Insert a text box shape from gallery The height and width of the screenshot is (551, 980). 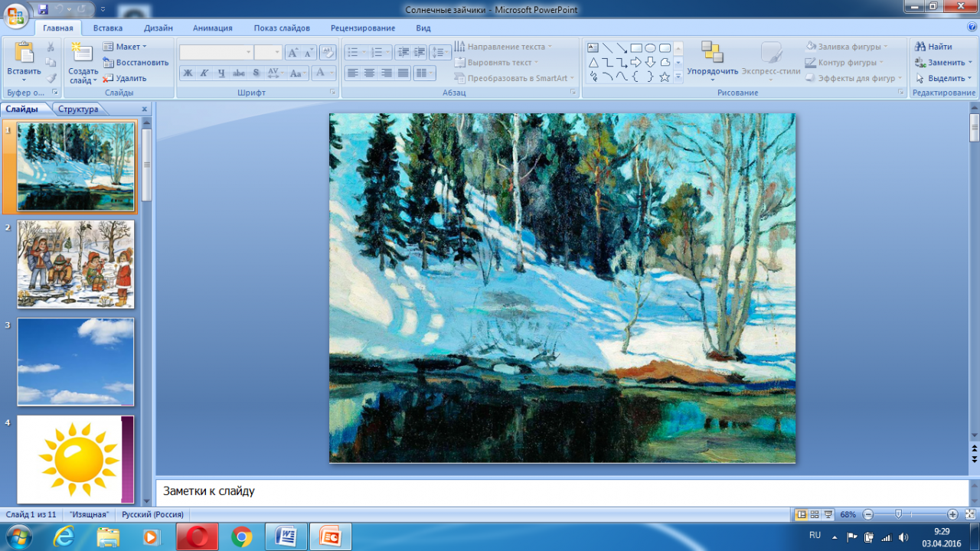[593, 47]
